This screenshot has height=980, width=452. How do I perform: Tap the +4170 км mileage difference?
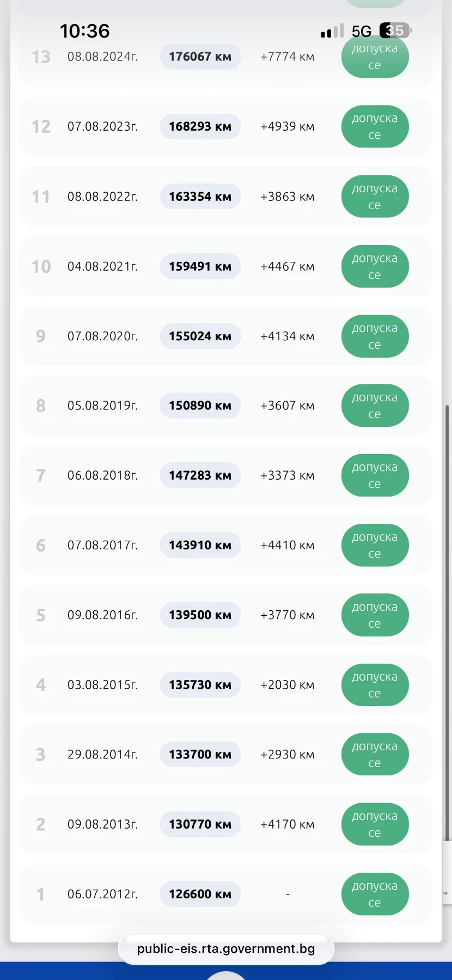pos(287,824)
